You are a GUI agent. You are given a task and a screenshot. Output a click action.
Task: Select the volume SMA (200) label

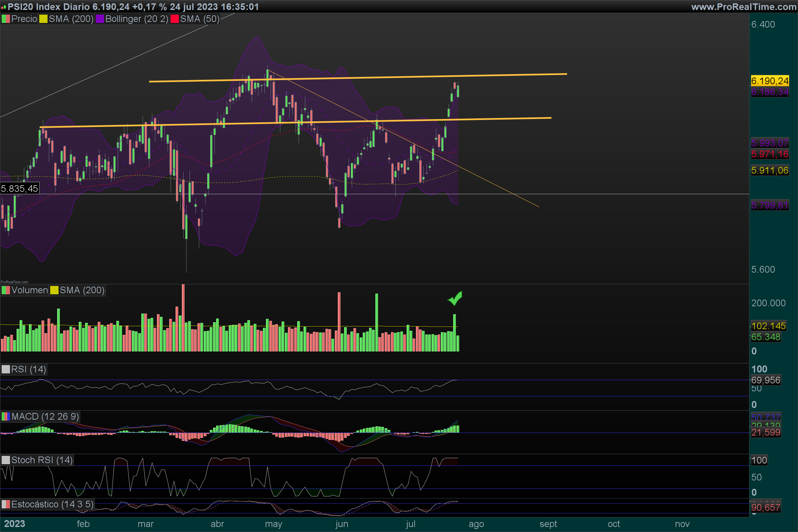(x=82, y=290)
